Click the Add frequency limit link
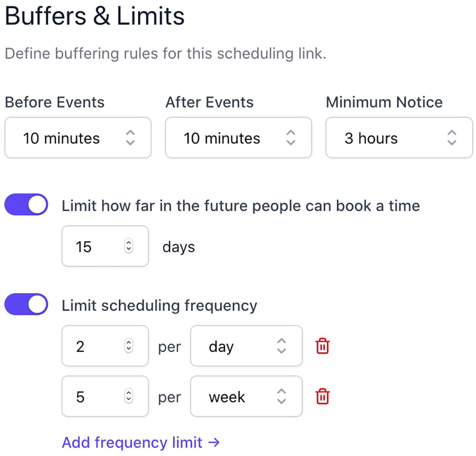Image resolution: width=476 pixels, height=456 pixels. pos(132,443)
